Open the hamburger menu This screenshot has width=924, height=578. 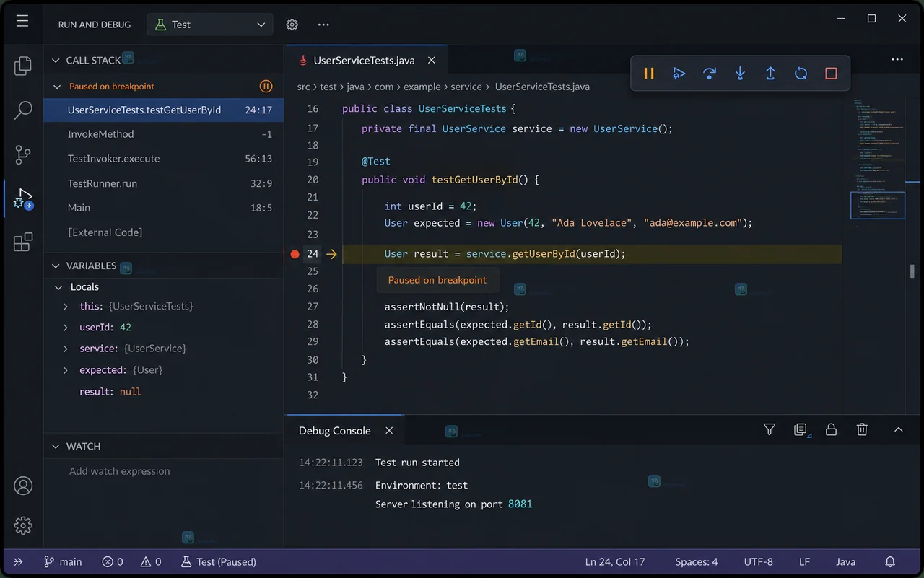point(22,22)
